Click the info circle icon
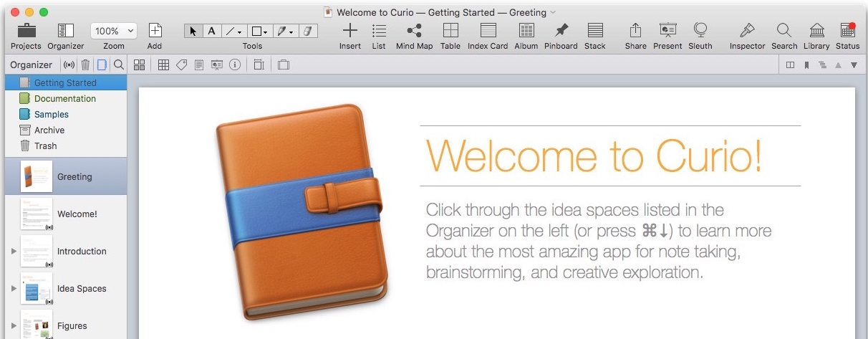 (x=234, y=65)
